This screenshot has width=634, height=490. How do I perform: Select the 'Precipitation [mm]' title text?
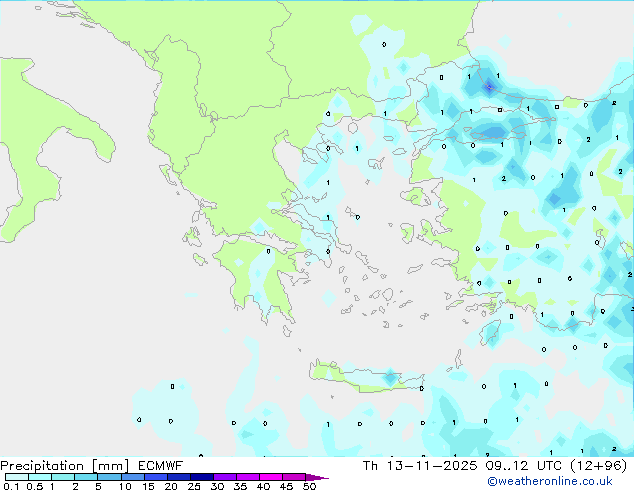[x=65, y=466]
